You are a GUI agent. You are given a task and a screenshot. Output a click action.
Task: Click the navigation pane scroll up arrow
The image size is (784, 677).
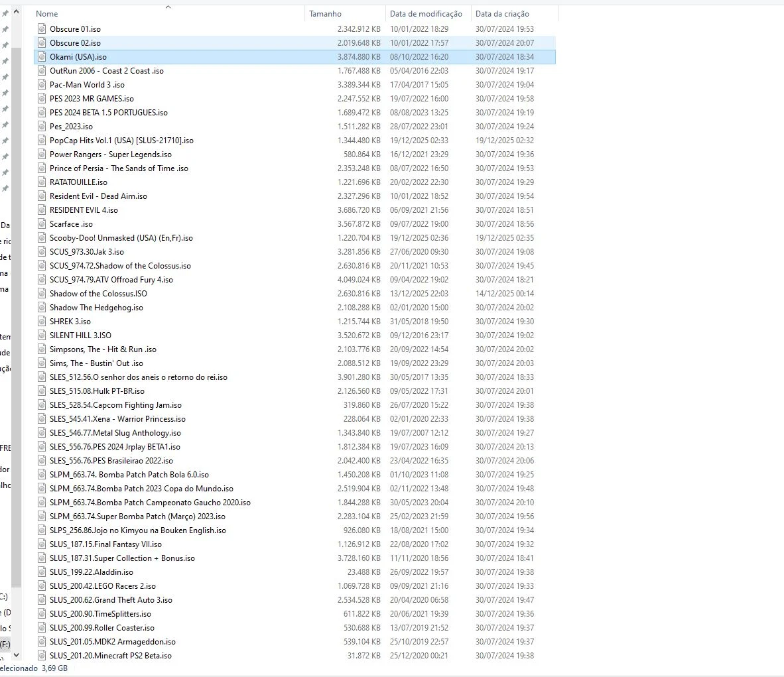click(x=16, y=11)
